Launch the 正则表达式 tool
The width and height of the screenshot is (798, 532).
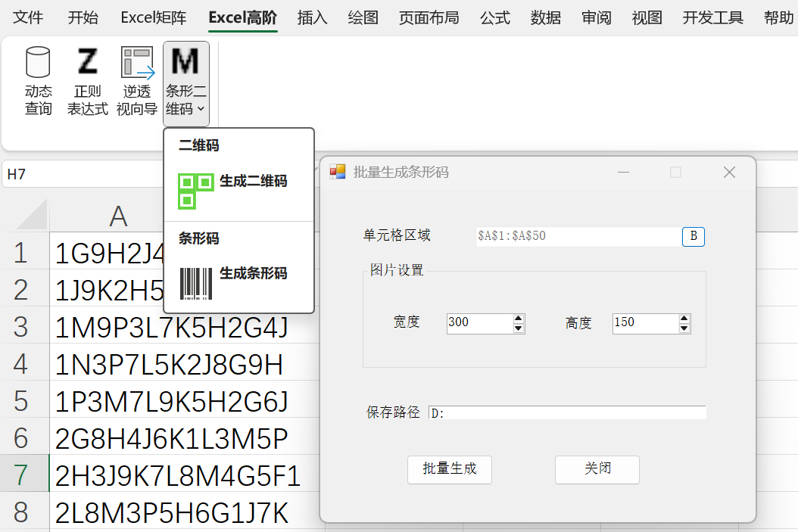pos(88,82)
